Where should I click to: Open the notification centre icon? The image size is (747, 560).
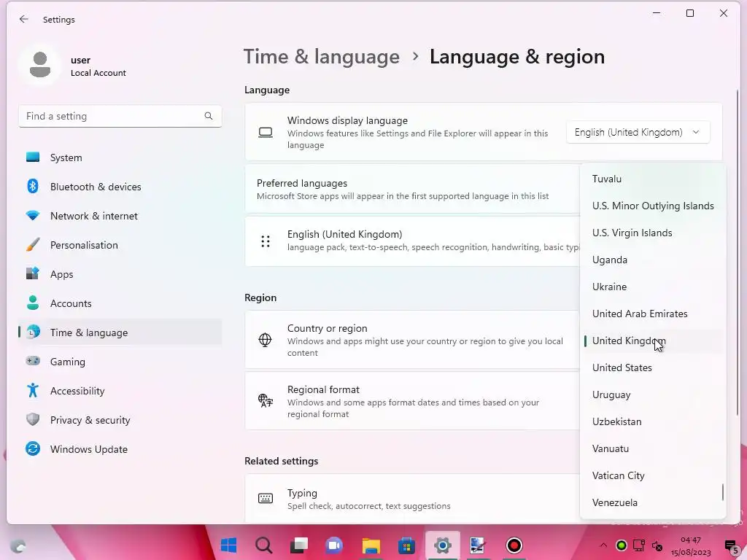[731, 546]
